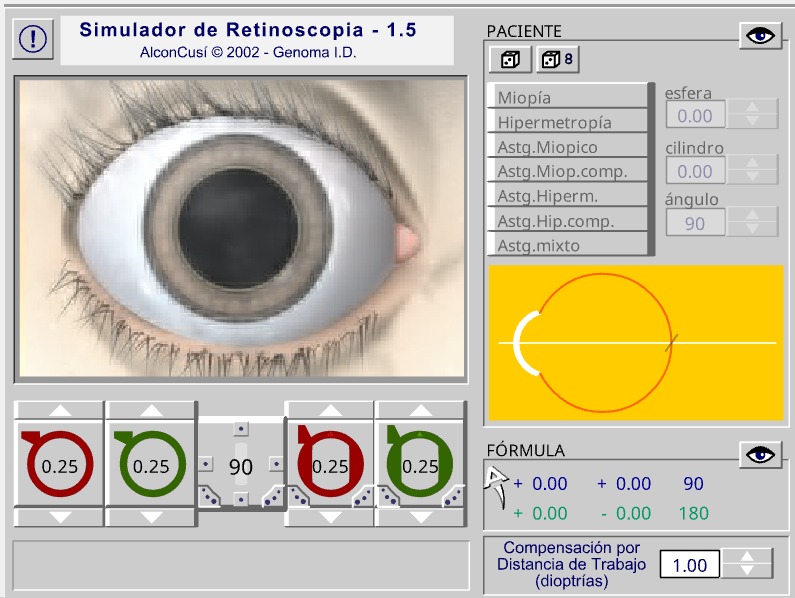Click the red cylindrical lens 0.25 icon
Screen dimensions: 795x598
pyautogui.click(x=330, y=465)
